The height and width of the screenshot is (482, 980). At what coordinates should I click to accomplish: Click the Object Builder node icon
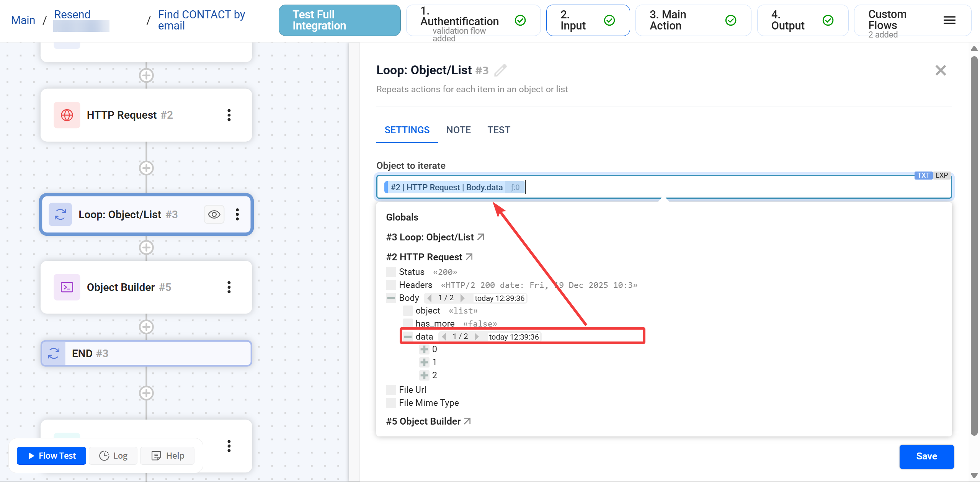click(x=67, y=287)
